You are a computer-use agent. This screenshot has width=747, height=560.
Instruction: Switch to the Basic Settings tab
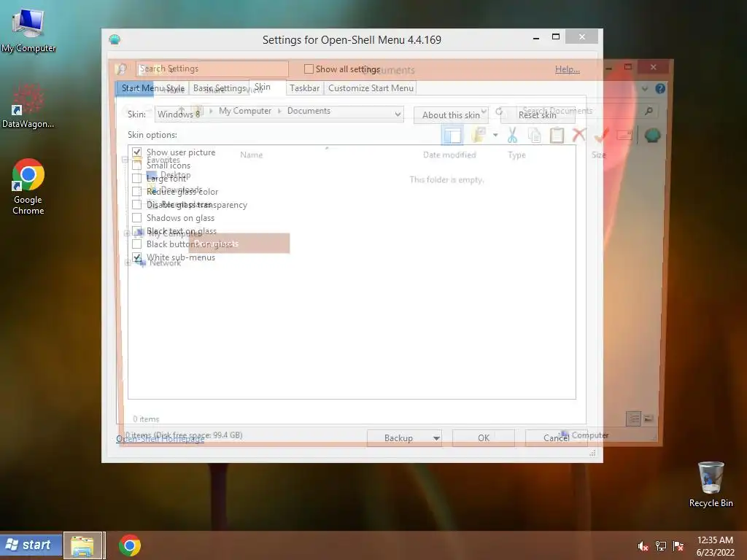pos(219,88)
